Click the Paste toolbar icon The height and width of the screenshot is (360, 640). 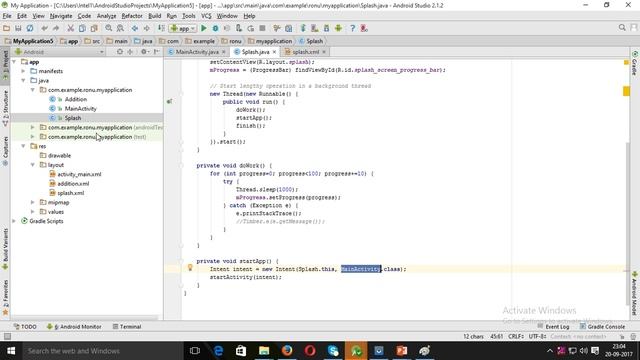[94, 28]
